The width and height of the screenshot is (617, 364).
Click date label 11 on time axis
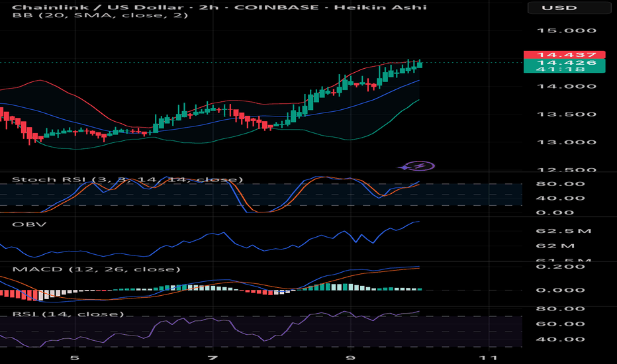[489, 357]
